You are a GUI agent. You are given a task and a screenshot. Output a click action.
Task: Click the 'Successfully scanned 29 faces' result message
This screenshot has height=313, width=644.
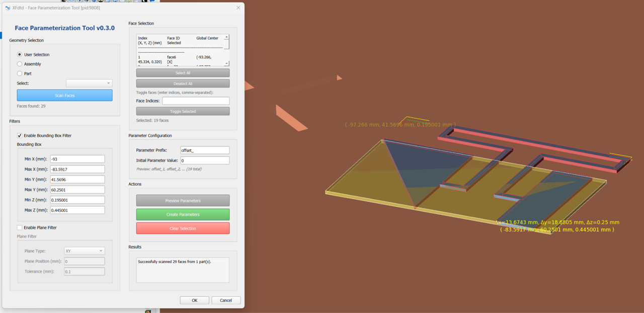(x=175, y=262)
